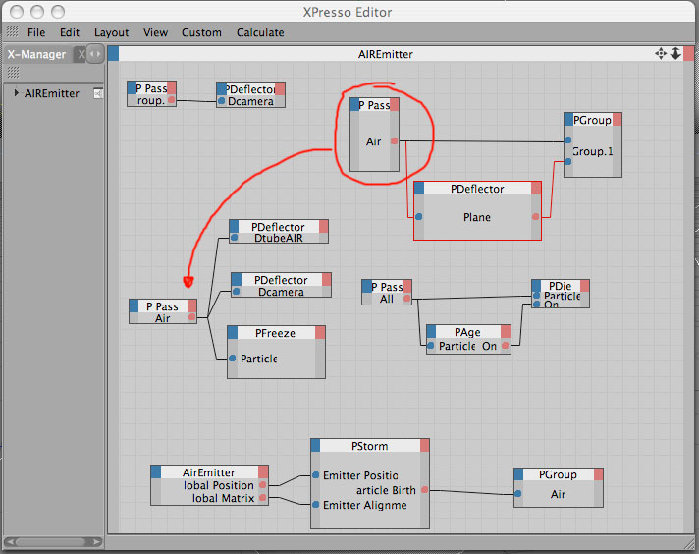Open blue inputs menu on PStorm node

click(315, 446)
